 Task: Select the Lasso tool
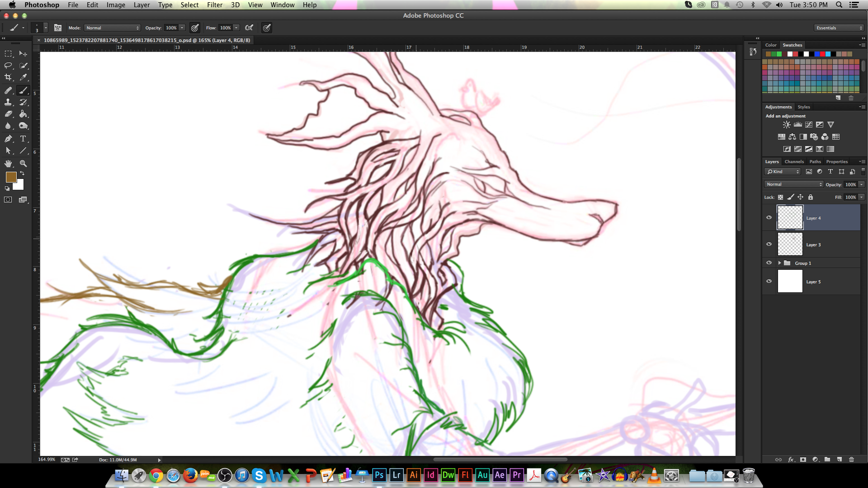coord(8,66)
